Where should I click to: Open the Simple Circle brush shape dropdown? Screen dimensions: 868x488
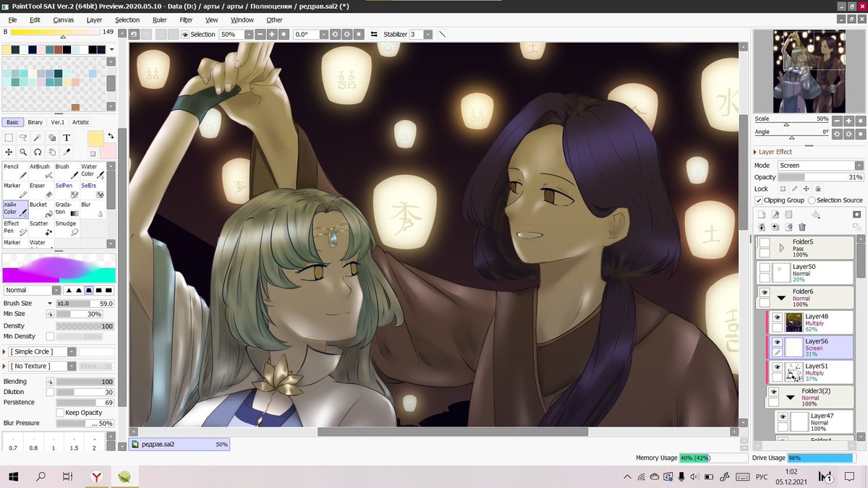[x=42, y=351]
